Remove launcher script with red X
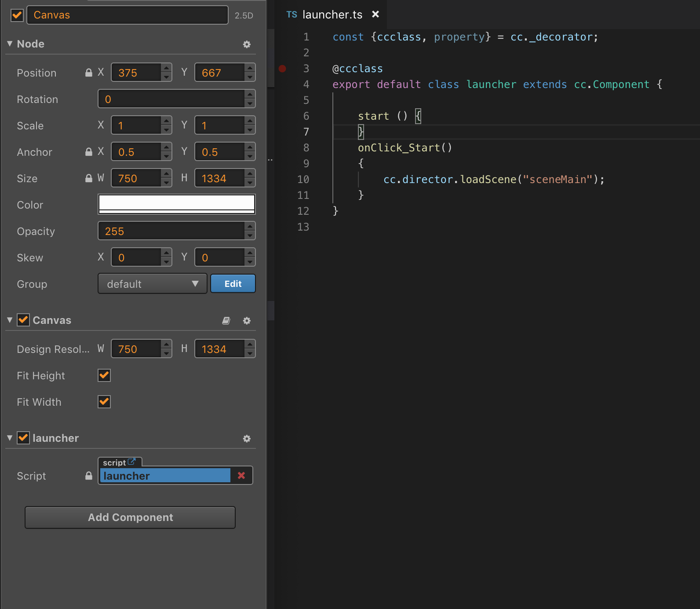This screenshot has height=609, width=700. [241, 475]
